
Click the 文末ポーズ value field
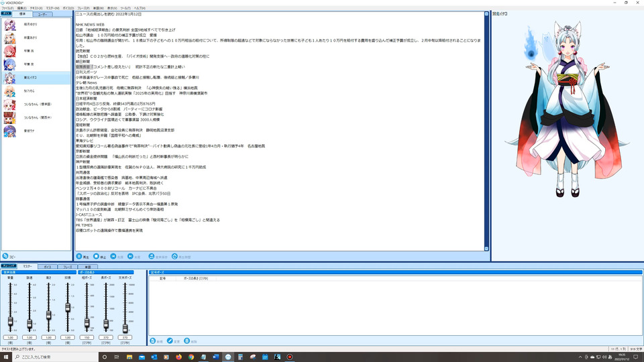[125, 337]
